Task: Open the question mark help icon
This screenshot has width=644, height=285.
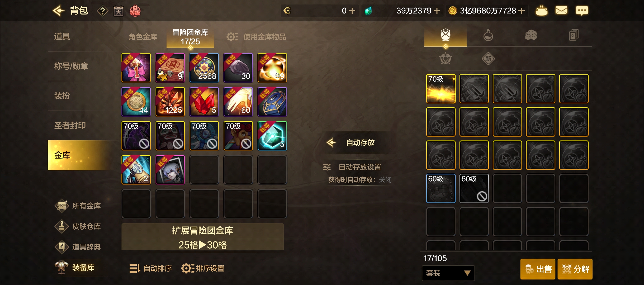Action: [x=102, y=11]
